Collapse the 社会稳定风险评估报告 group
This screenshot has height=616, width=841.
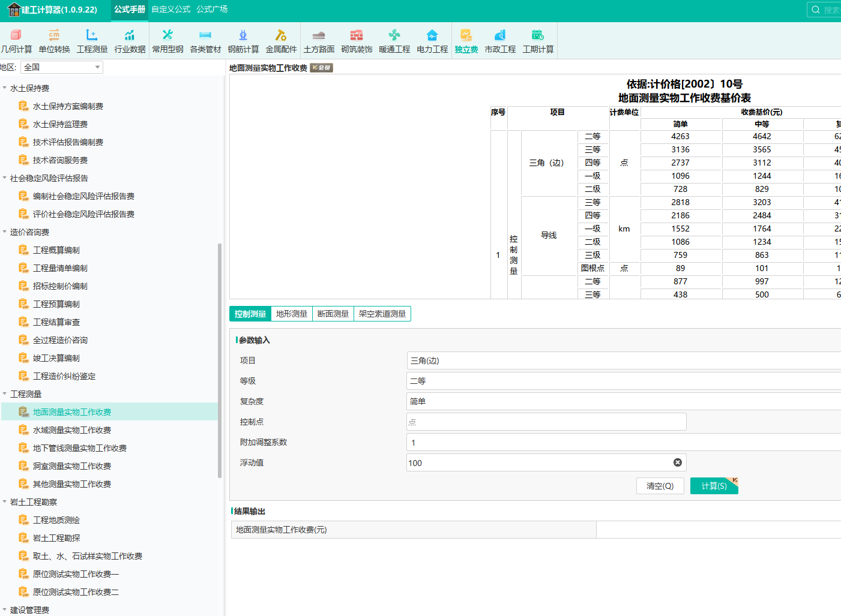coord(5,178)
